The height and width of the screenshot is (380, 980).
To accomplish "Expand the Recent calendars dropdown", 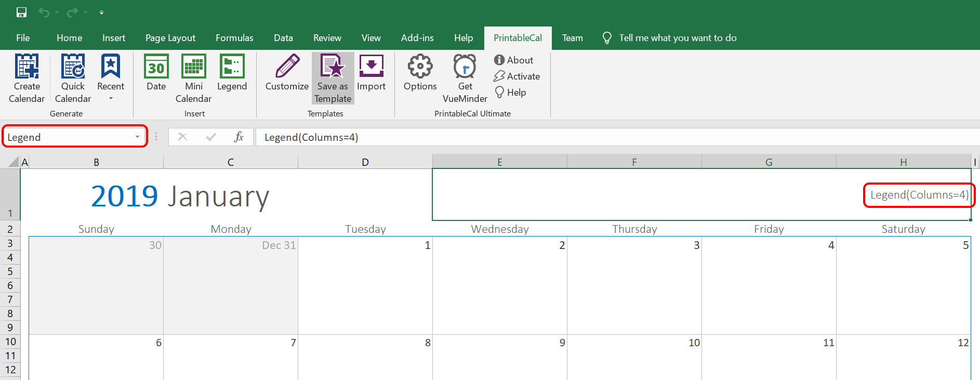I will (111, 98).
